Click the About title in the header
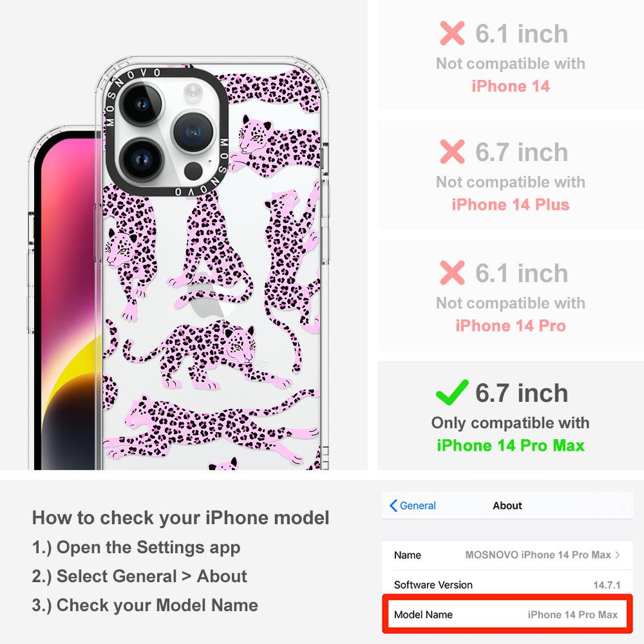The width and height of the screenshot is (644, 644). pos(507,506)
